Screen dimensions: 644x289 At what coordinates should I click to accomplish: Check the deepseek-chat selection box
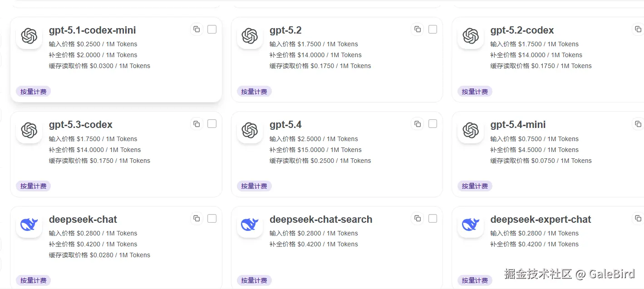pos(212,219)
